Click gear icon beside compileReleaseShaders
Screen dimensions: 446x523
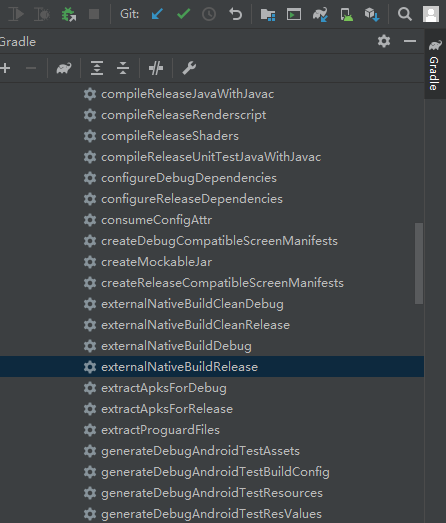90,136
